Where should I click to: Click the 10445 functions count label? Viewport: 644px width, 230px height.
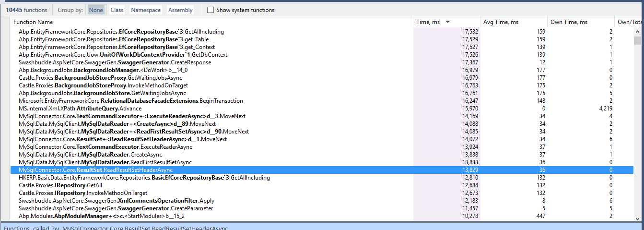pyautogui.click(x=26, y=10)
